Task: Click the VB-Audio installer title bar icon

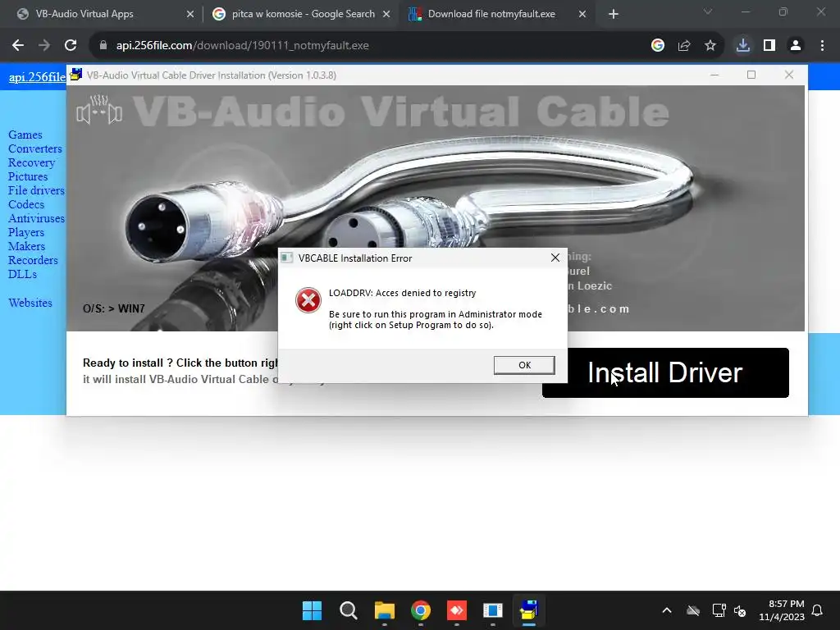Action: pos(76,75)
